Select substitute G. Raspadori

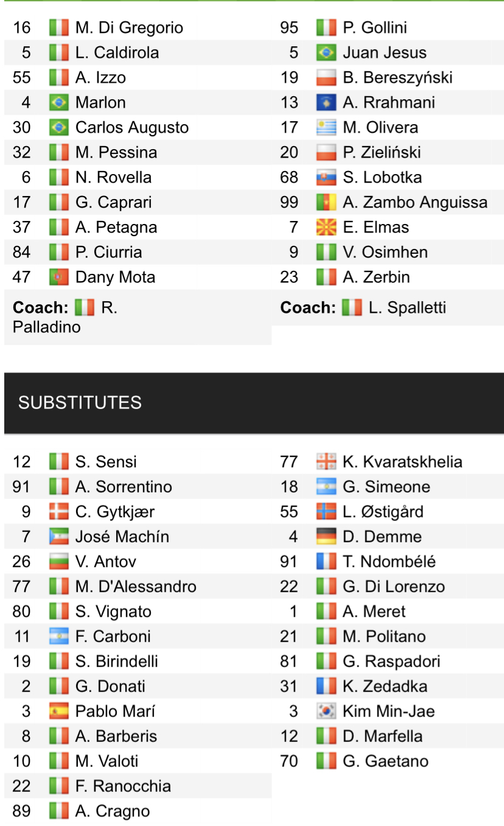pos(391,662)
